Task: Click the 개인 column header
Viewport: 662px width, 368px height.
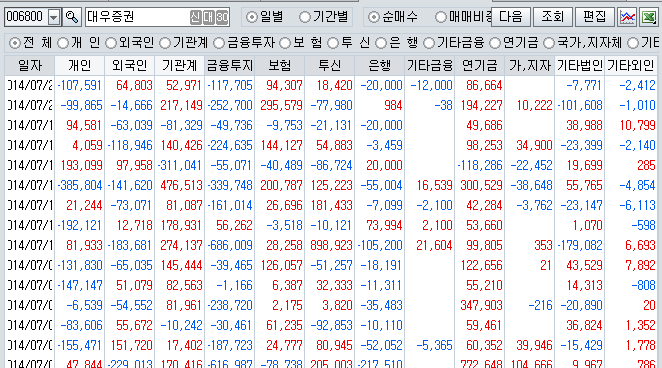Action: 79,65
